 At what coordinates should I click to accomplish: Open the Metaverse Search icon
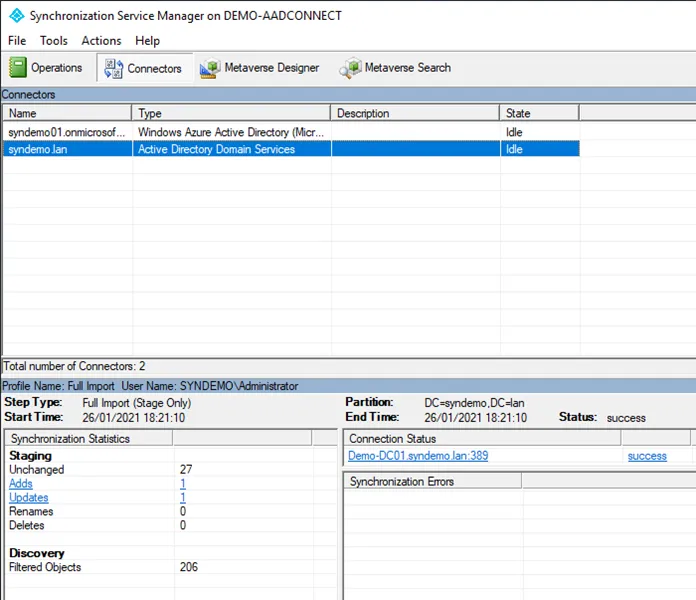[350, 68]
